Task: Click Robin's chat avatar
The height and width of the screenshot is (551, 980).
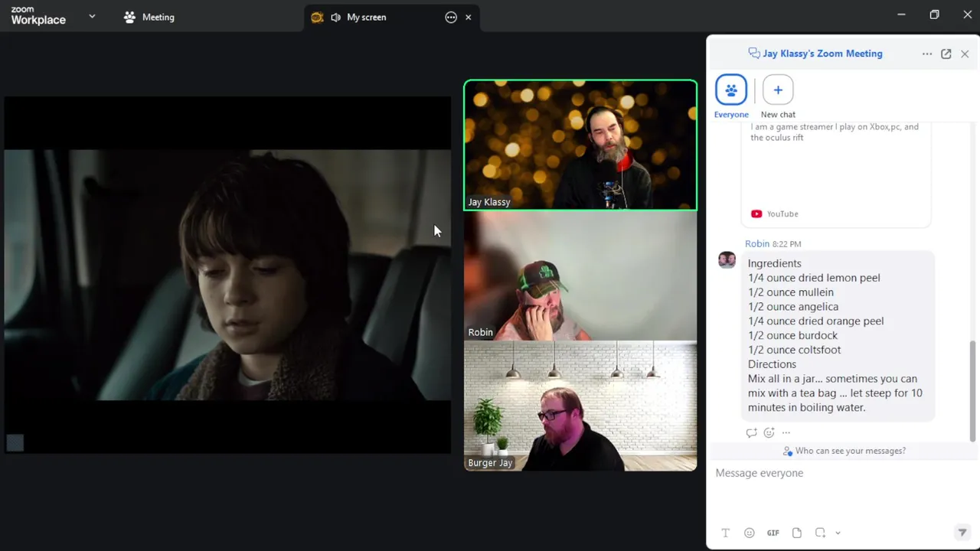Action: tap(727, 260)
